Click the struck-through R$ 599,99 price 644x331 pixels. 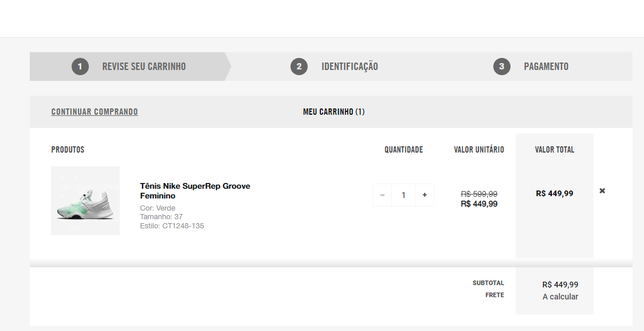coord(479,194)
